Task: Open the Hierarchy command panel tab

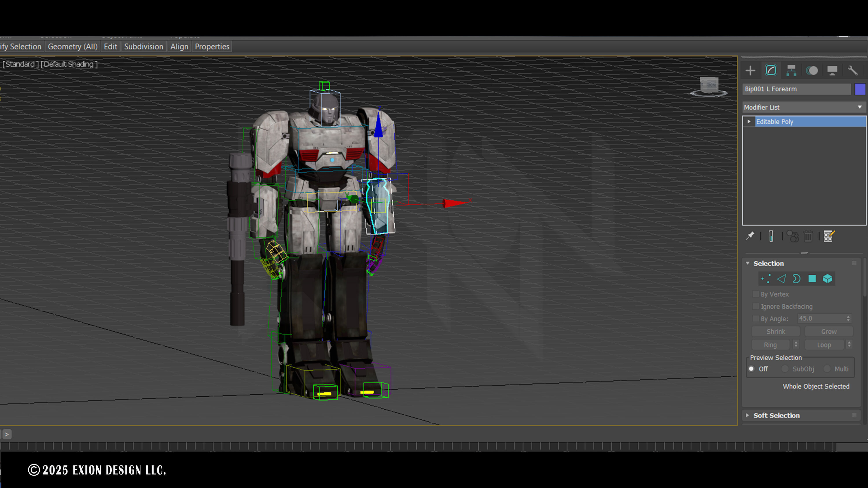Action: pos(791,70)
